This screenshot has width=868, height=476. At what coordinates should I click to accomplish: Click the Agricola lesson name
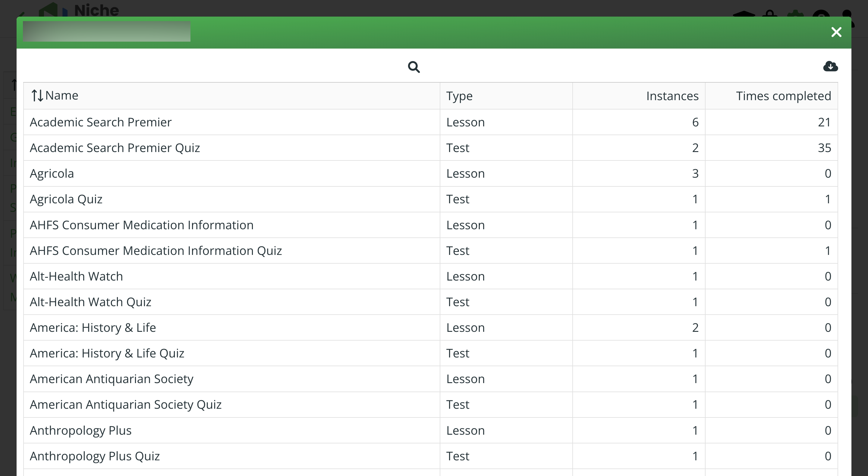coord(52,173)
